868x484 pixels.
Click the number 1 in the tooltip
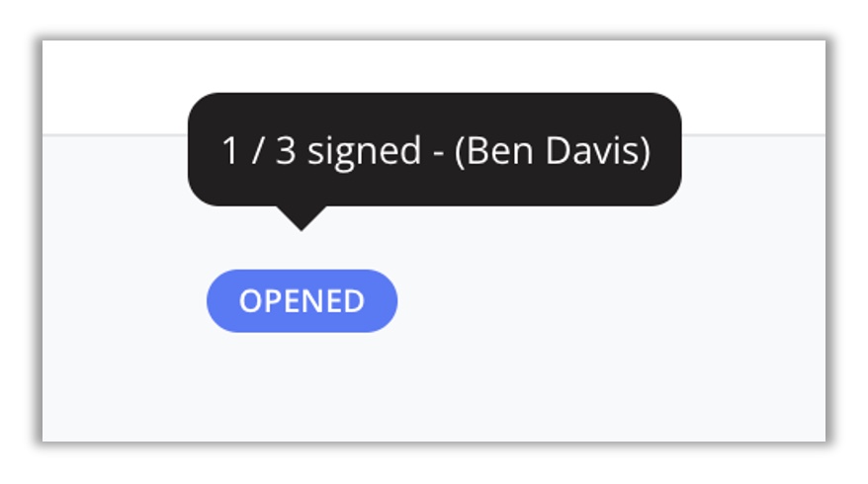tap(229, 151)
